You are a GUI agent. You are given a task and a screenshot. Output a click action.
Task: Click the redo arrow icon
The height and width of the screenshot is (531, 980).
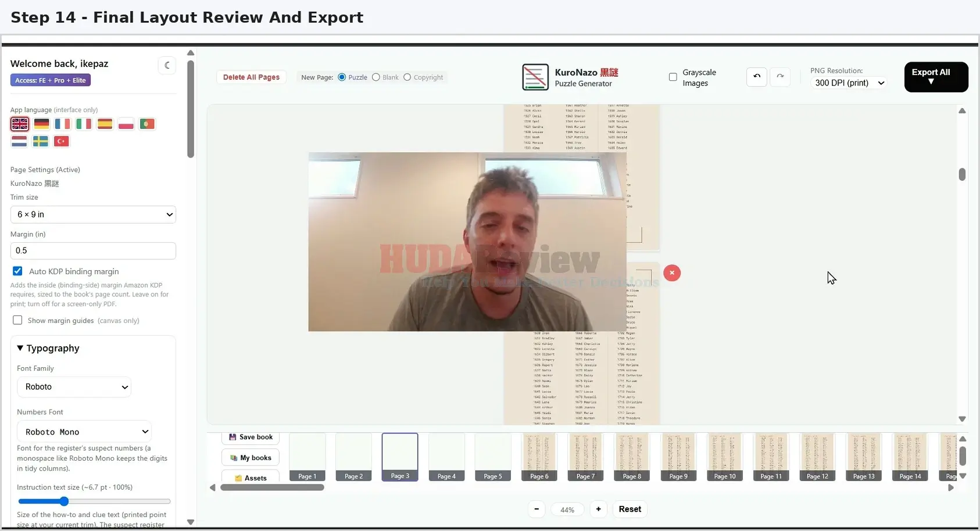tap(780, 77)
